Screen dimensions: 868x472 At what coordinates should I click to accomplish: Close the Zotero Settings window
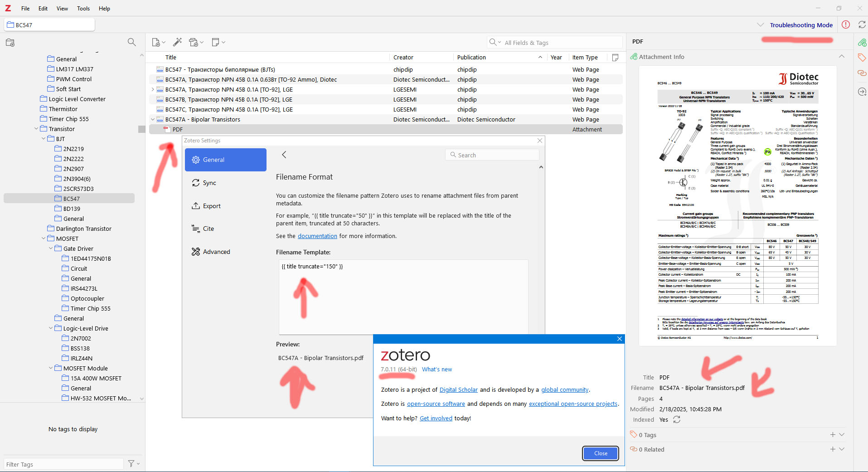(x=539, y=141)
